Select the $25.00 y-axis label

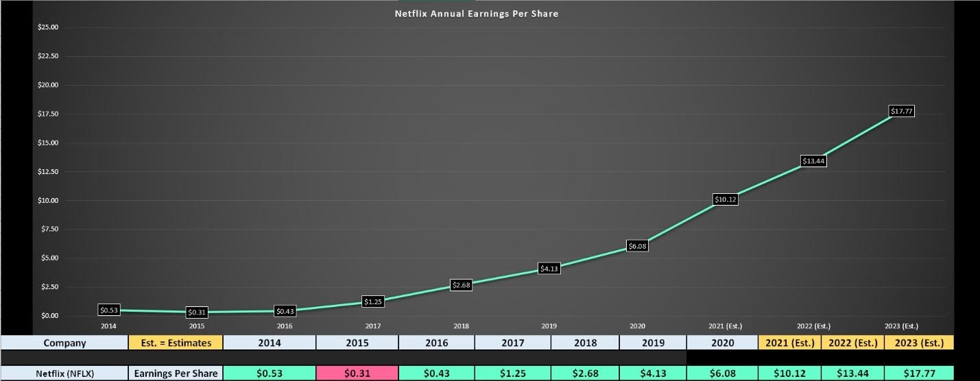[48, 27]
